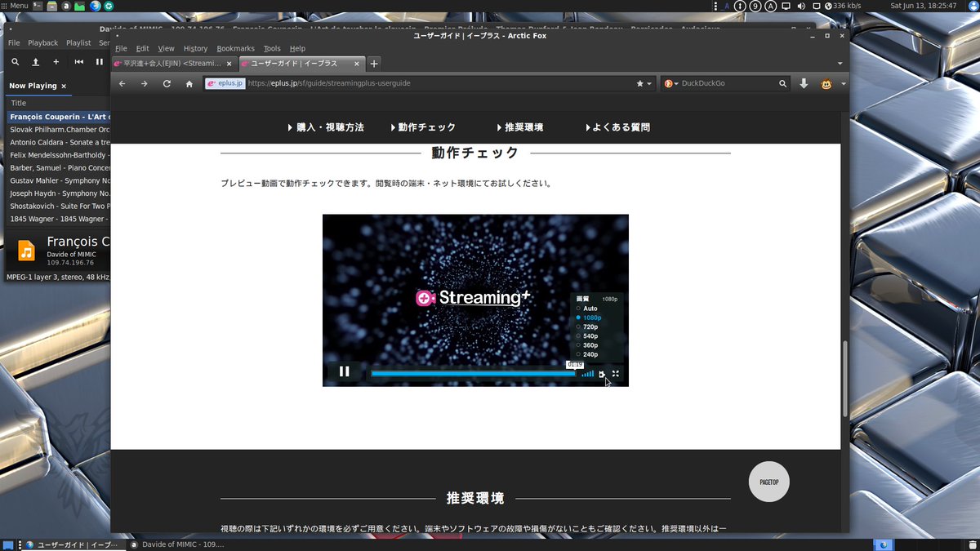This screenshot has width=980, height=551.
Task: Select Shostakovich Suite For Two track
Action: pos(58,206)
